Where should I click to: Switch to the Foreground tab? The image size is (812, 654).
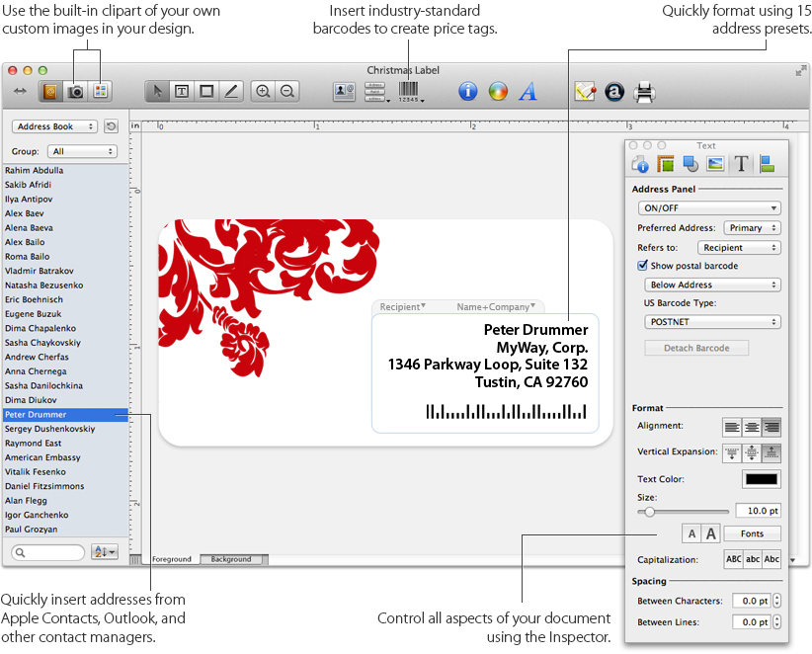tap(172, 559)
